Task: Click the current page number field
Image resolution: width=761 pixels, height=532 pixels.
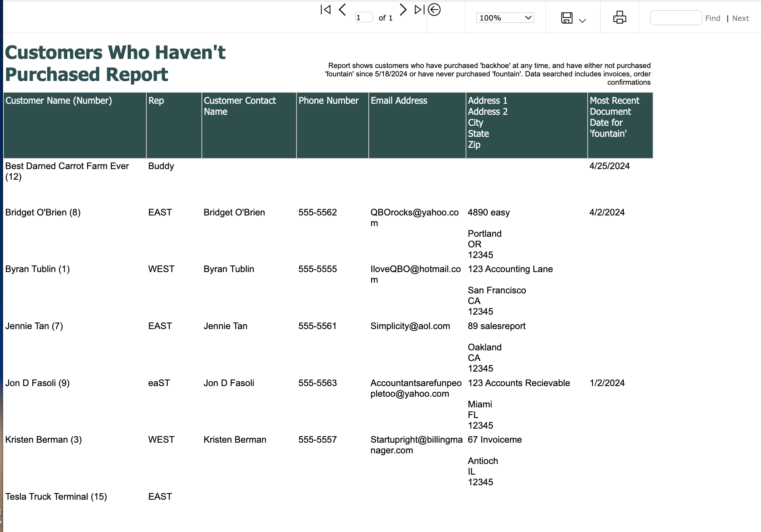Action: [363, 17]
